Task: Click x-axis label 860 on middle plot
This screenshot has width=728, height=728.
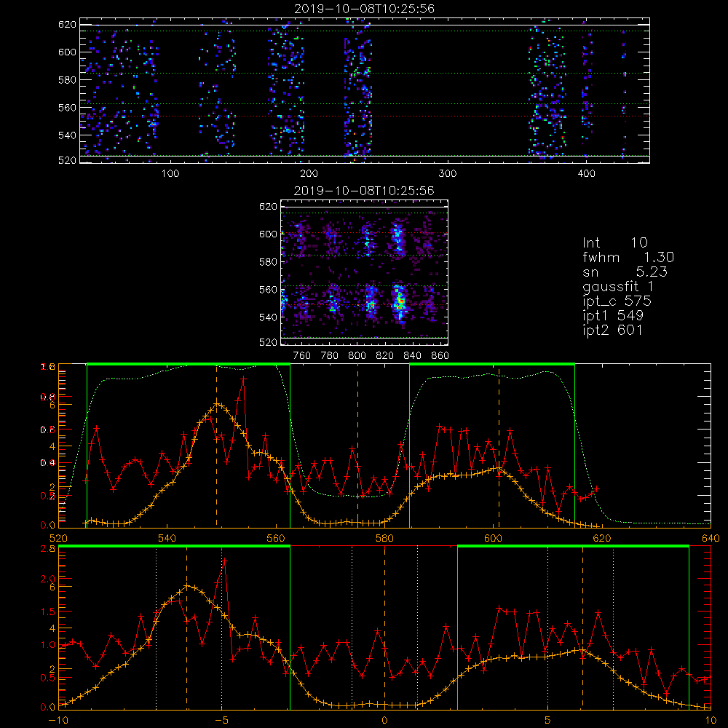Action: tap(440, 356)
